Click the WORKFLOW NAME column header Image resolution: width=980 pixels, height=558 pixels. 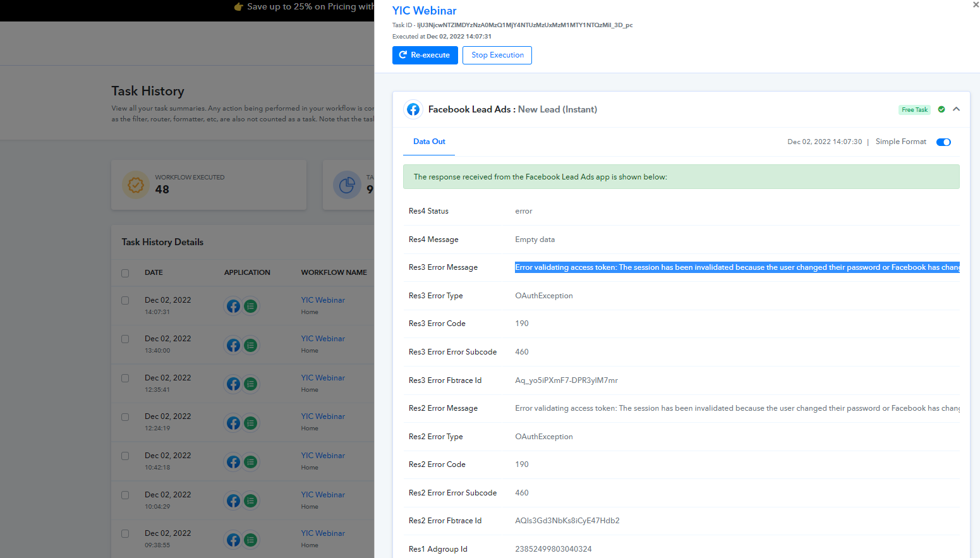(x=334, y=273)
